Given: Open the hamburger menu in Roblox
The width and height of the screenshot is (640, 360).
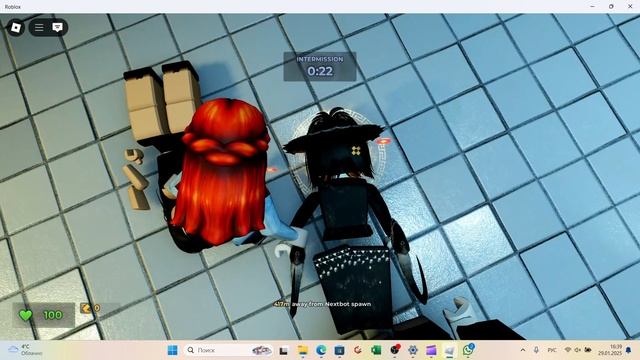Looking at the screenshot, I should pos(39,27).
